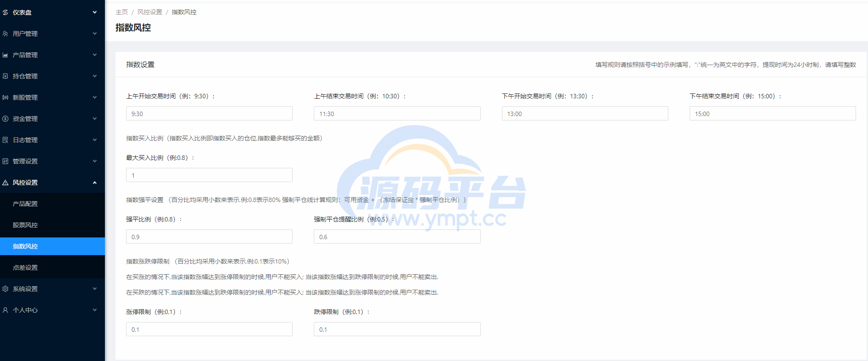Click the 下午结束交易时间 field label
The height and width of the screenshot is (361, 868).
click(736, 96)
